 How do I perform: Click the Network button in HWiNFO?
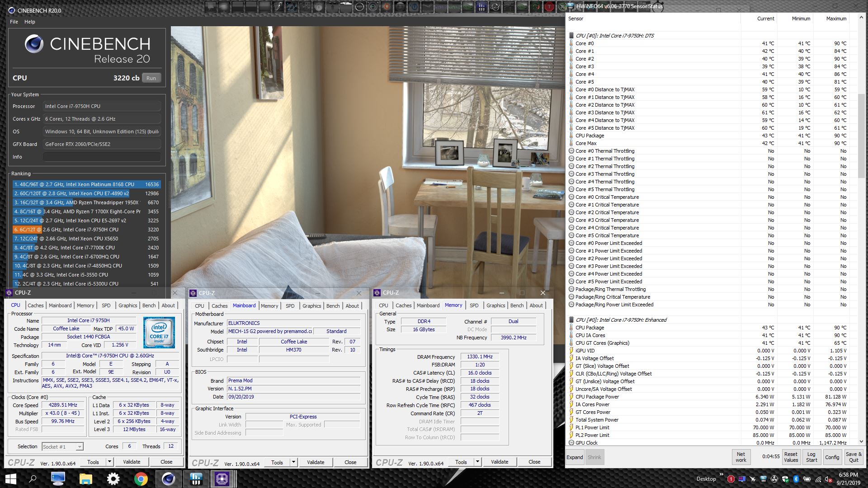[741, 457]
